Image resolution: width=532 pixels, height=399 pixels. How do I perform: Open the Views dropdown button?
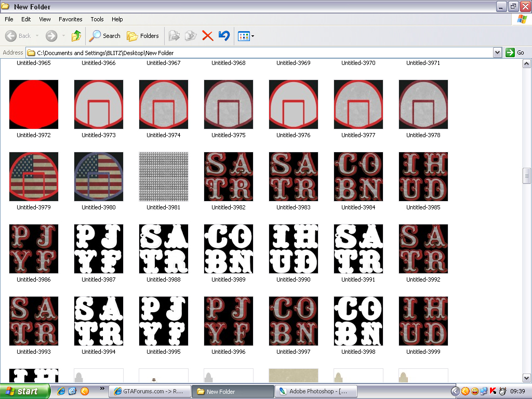pyautogui.click(x=245, y=36)
